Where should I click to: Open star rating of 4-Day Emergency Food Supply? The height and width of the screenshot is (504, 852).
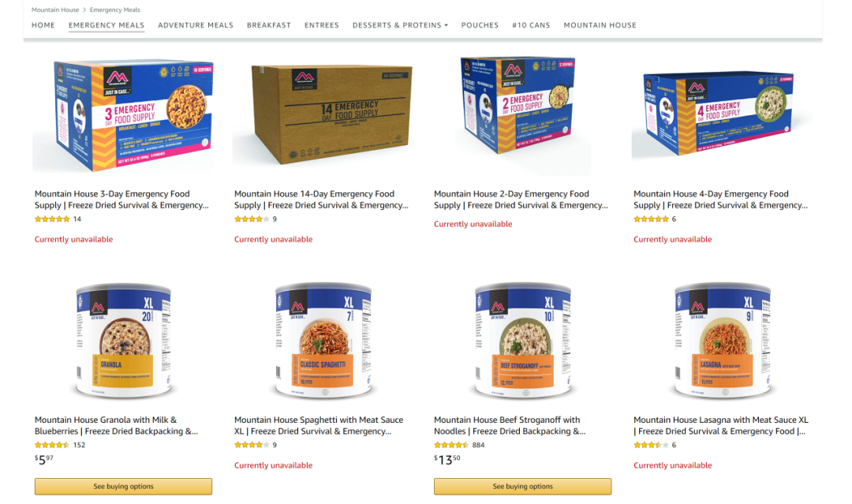tap(651, 218)
